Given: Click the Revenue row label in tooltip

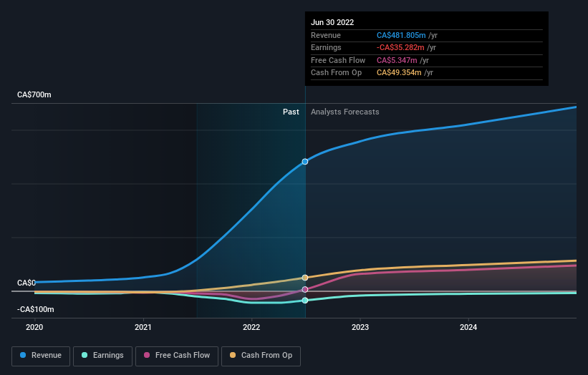Looking at the screenshot, I should point(326,35).
